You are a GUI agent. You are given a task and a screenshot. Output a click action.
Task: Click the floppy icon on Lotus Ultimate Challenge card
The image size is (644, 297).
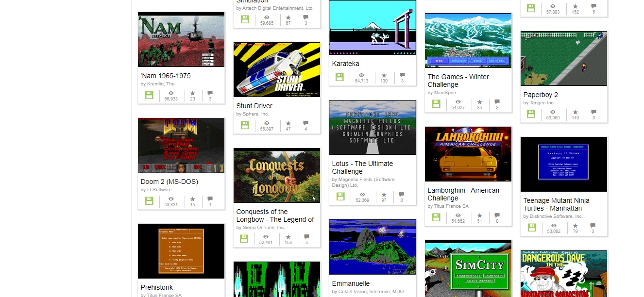340,196
